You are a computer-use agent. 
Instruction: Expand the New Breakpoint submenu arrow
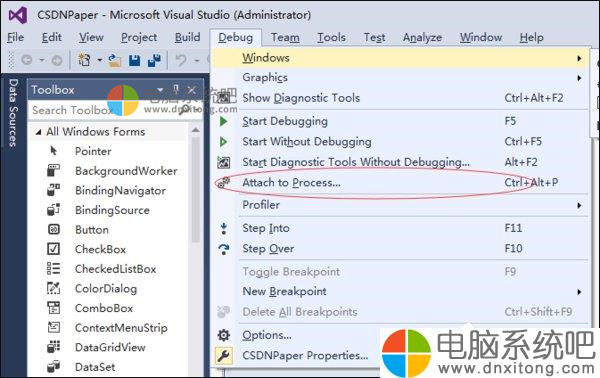point(579,292)
